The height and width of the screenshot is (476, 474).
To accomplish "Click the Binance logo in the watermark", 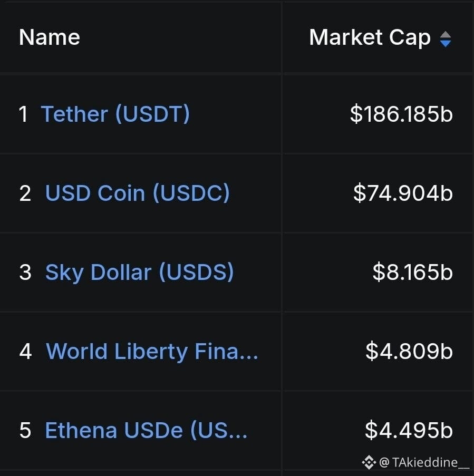I will click(369, 462).
